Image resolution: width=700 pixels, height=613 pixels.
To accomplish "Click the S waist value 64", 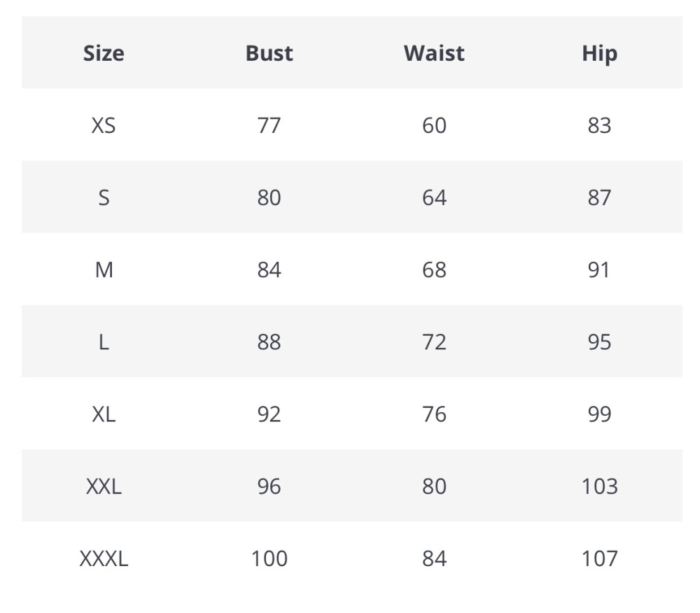I will 434,197.
